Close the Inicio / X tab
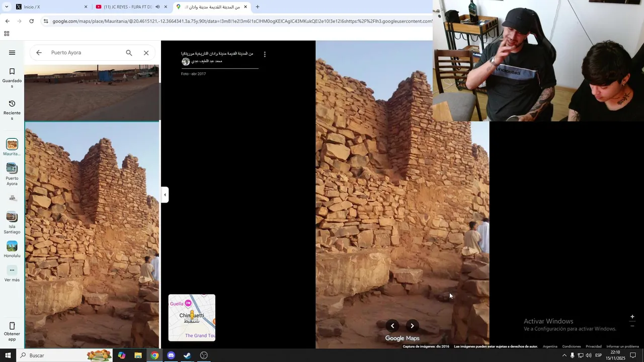Viewport: 644px width, 362px height. pos(86,7)
